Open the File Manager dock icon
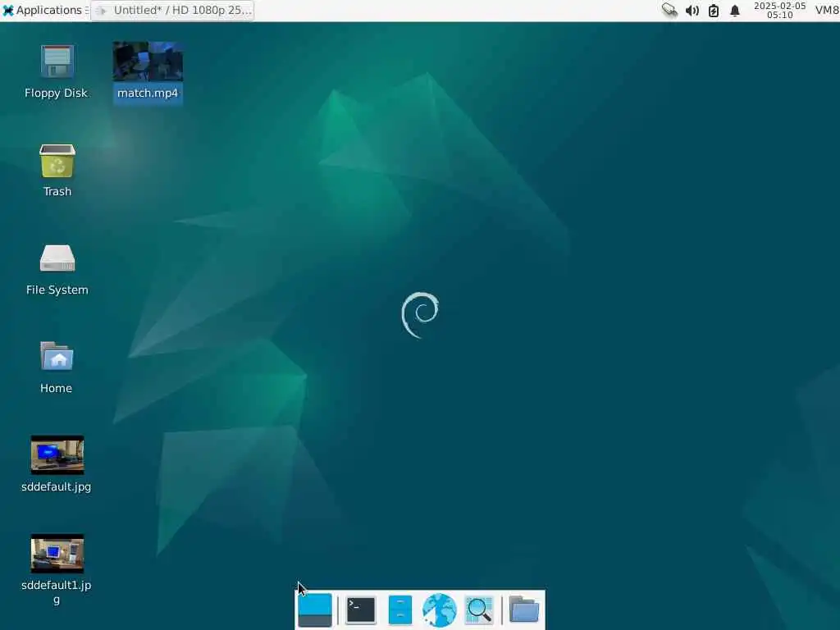This screenshot has height=630, width=840. (400, 609)
